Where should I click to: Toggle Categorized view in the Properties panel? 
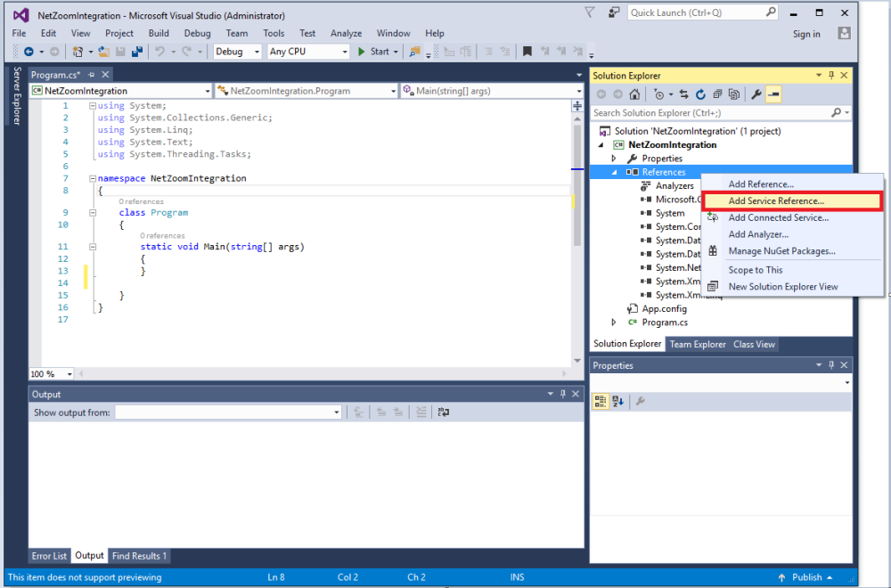tap(600, 402)
